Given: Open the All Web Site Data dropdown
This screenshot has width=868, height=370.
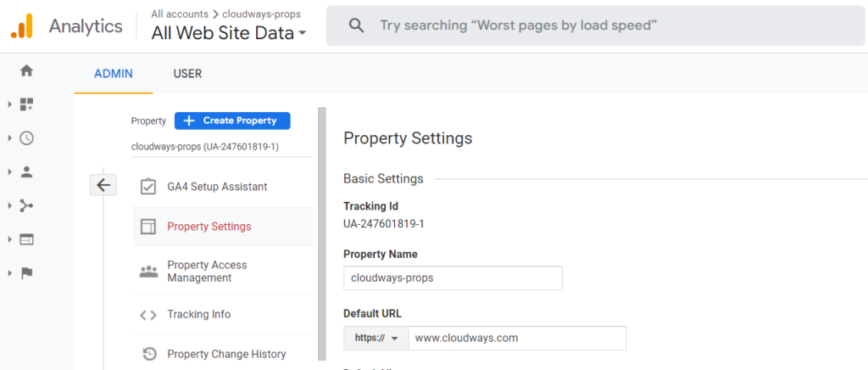Looking at the screenshot, I should point(229,33).
